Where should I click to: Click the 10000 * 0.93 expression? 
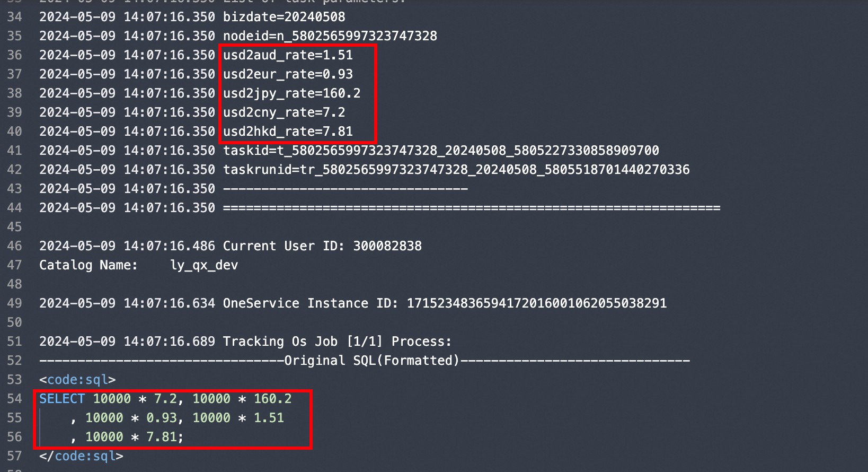pyautogui.click(x=131, y=418)
